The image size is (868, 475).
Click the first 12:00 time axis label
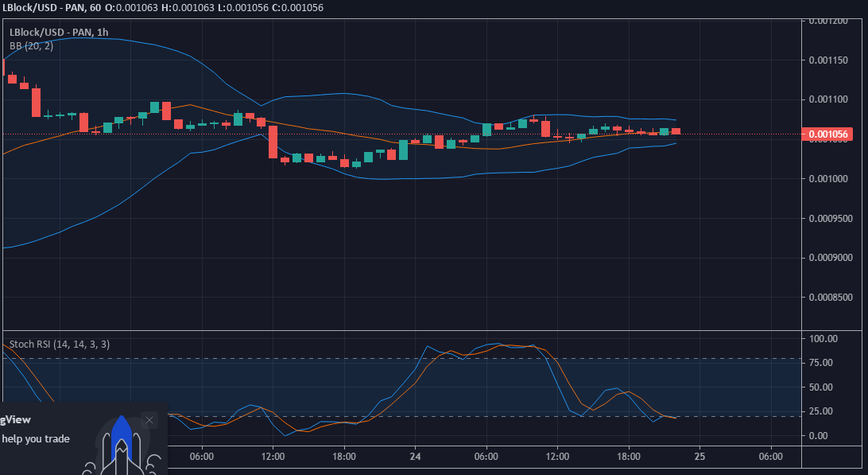273,457
